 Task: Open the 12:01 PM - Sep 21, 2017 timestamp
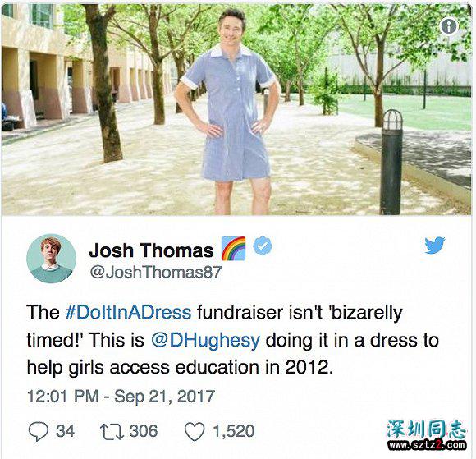[x=121, y=397]
